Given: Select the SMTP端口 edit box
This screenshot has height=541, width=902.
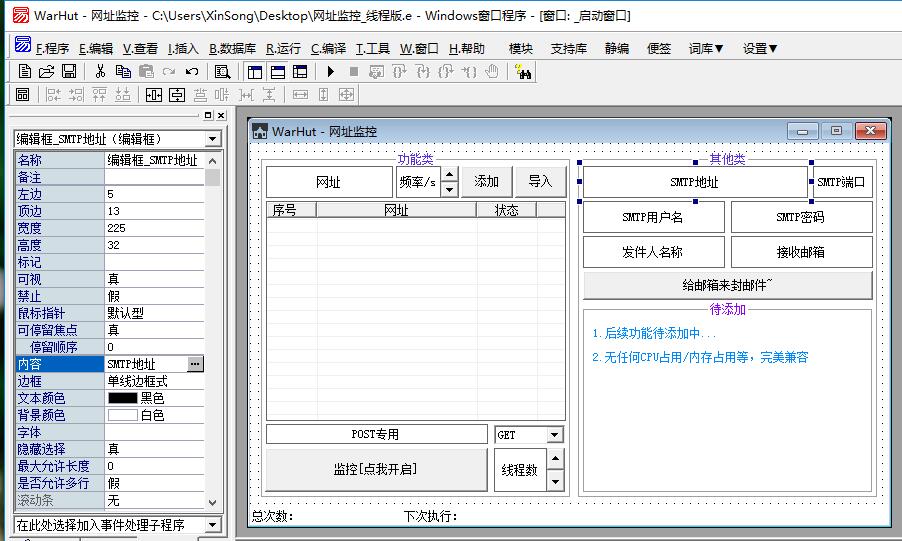Looking at the screenshot, I should click(x=841, y=182).
